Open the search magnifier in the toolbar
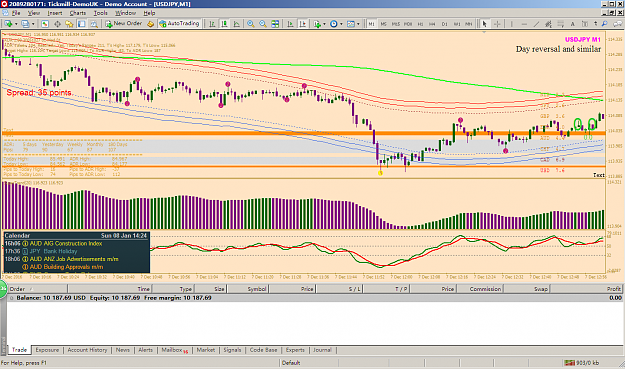Screen dimensions: 625x369 (x=605, y=24)
